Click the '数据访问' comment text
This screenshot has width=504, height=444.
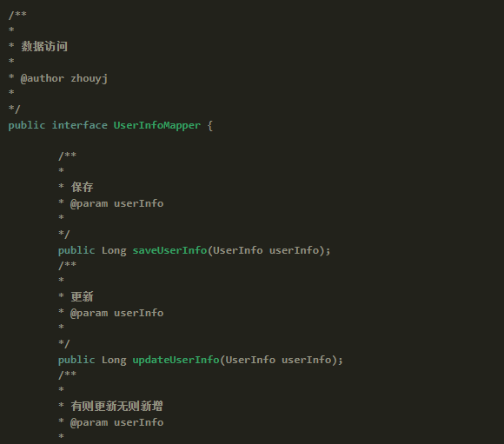point(44,47)
